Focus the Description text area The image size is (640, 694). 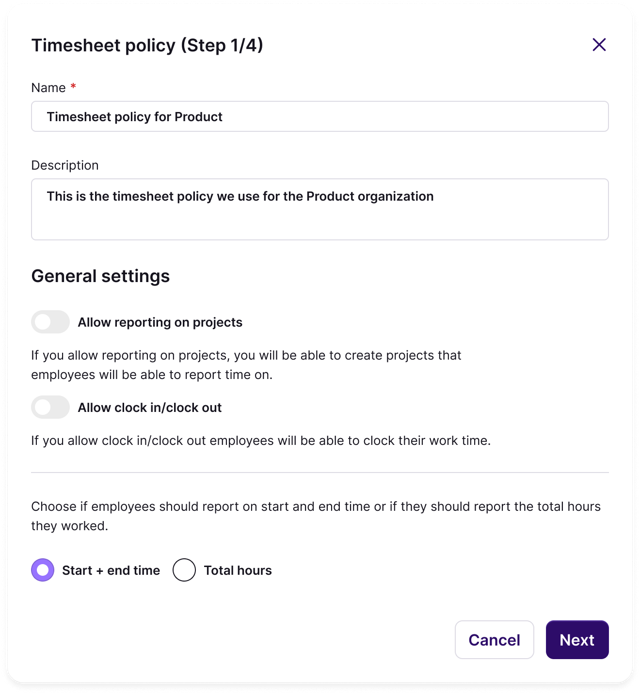(319, 208)
